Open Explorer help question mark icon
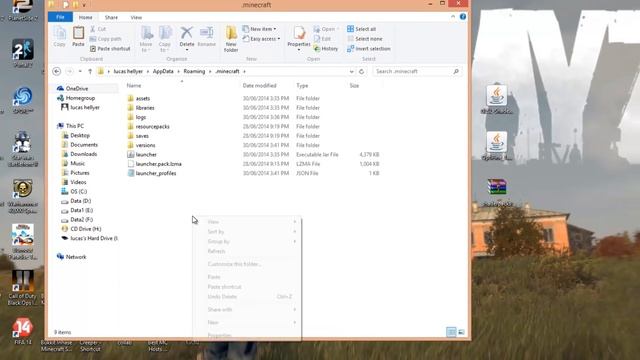This screenshot has width=640, height=360. 463,17
